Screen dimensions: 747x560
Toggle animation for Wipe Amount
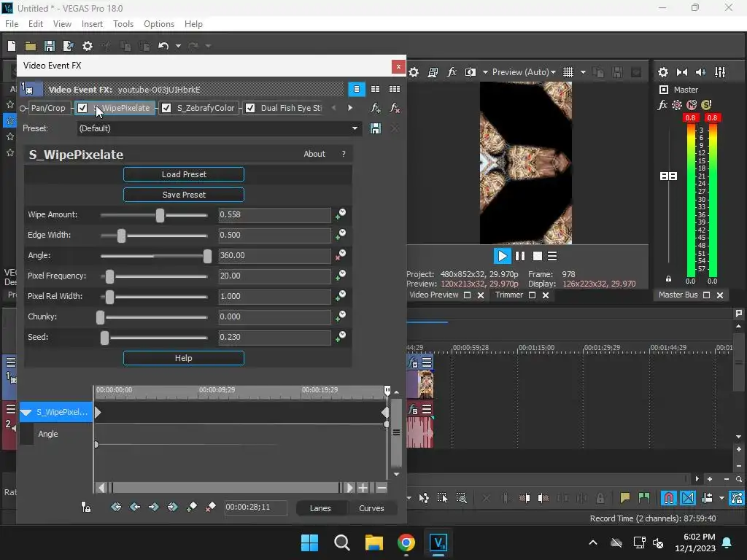point(340,214)
